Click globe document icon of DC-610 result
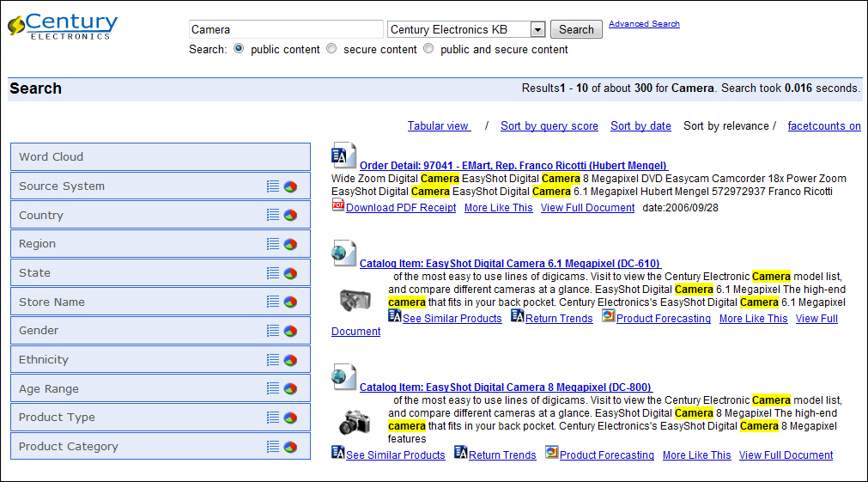Image resolution: width=868 pixels, height=482 pixels. (x=343, y=253)
